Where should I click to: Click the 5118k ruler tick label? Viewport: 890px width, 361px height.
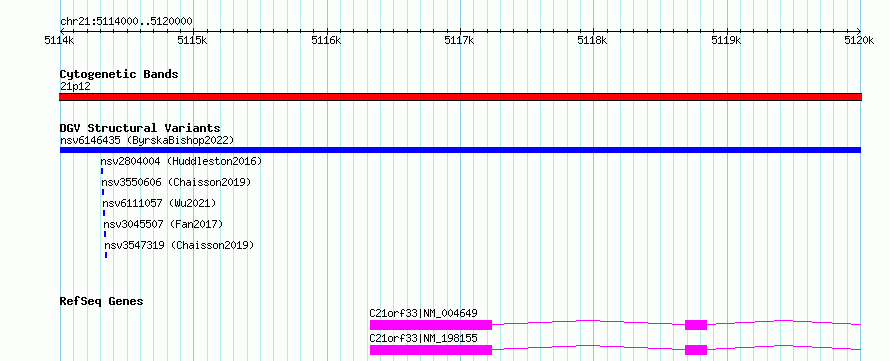(593, 40)
